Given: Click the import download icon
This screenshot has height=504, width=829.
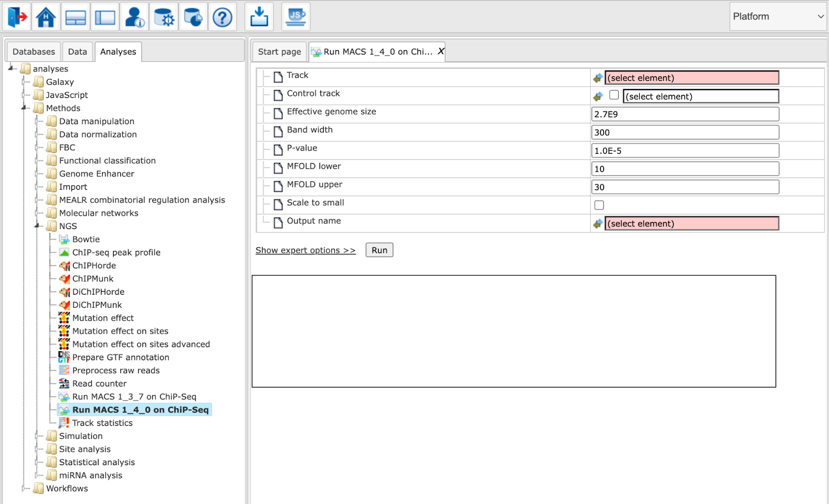Looking at the screenshot, I should tap(259, 17).
